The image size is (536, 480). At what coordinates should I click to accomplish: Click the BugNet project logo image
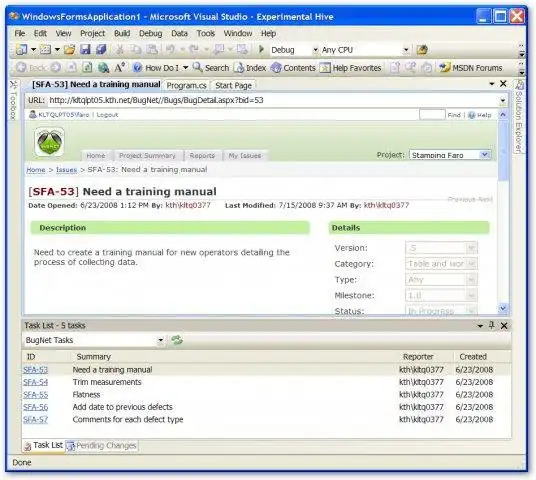50,142
